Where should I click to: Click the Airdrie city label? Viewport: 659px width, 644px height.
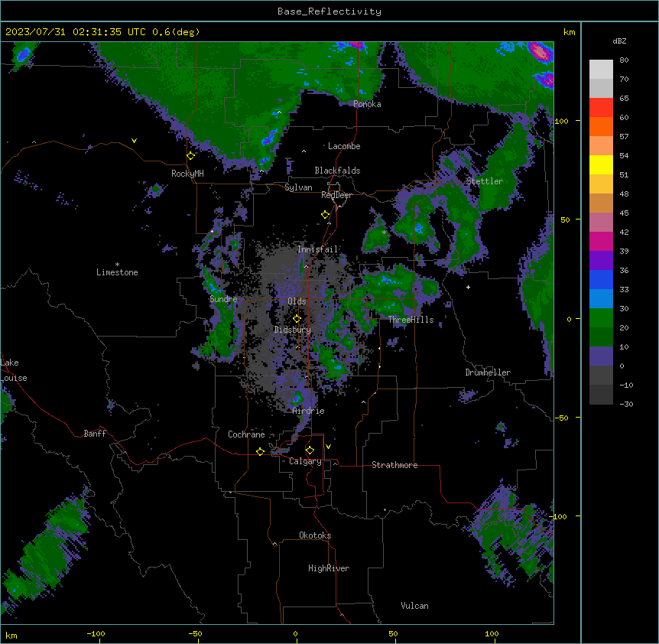tap(309, 411)
